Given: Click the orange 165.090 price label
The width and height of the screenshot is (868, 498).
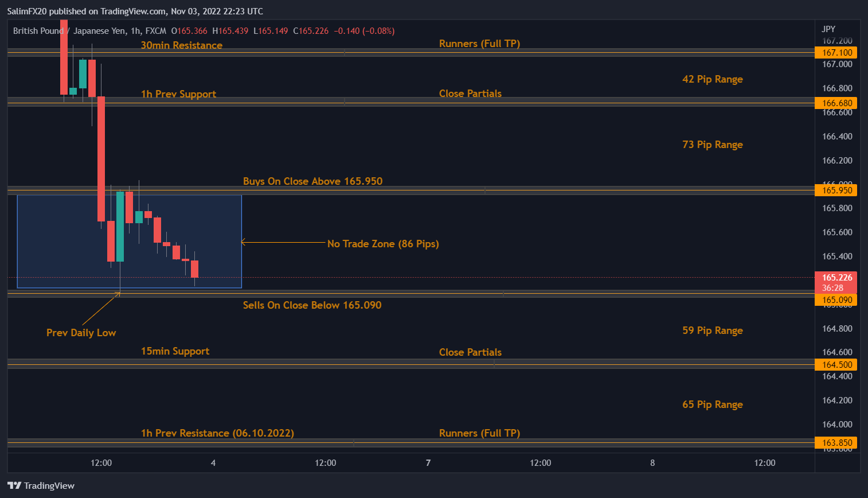Looking at the screenshot, I should tap(835, 299).
